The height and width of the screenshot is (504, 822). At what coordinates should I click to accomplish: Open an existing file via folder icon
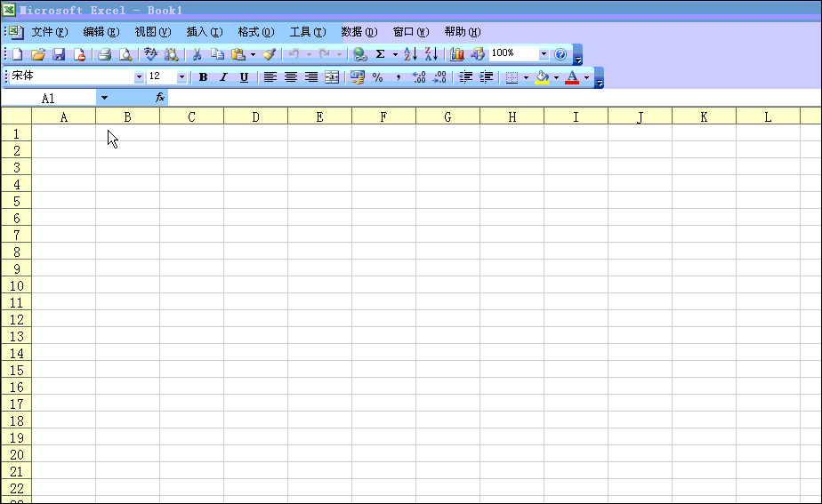37,54
